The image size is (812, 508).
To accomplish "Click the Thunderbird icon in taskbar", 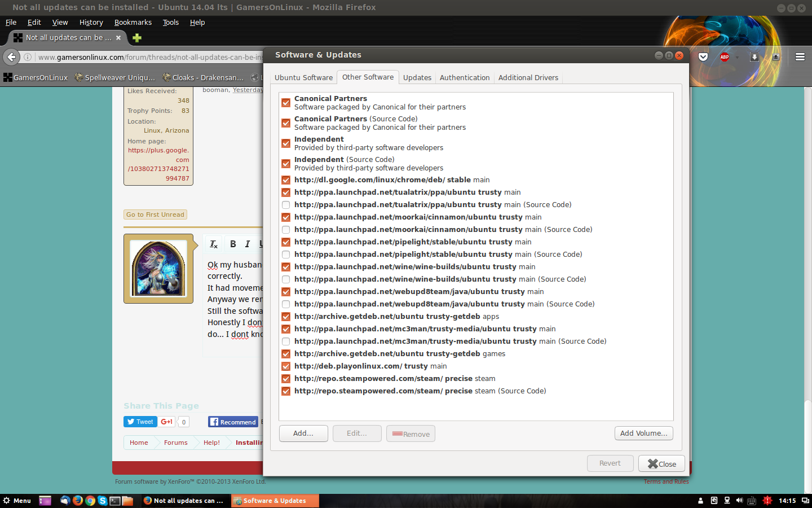I will pos(65,501).
